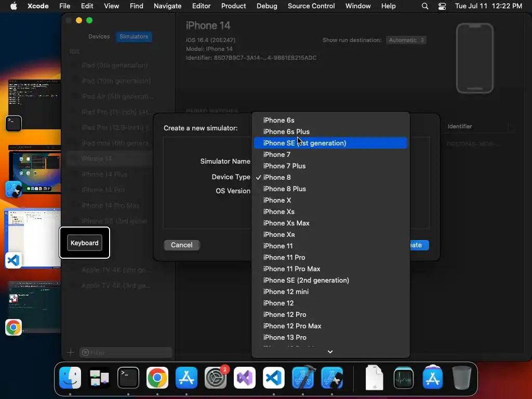Select iPhone 14 Pro Max in sidebar
This screenshot has width=532, height=399.
point(109,206)
